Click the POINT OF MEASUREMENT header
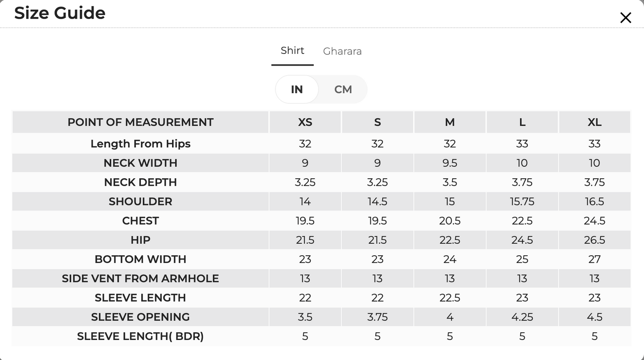This screenshot has width=644, height=360. point(140,122)
